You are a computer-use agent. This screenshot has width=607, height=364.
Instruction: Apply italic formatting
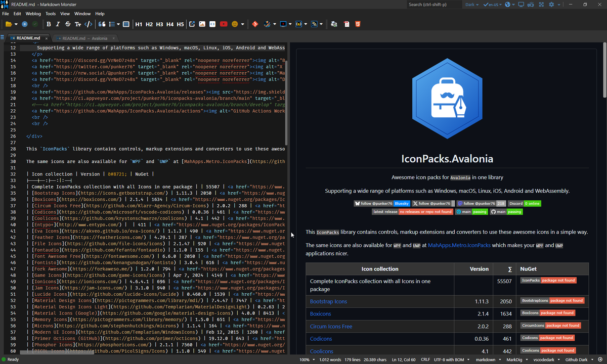58,24
